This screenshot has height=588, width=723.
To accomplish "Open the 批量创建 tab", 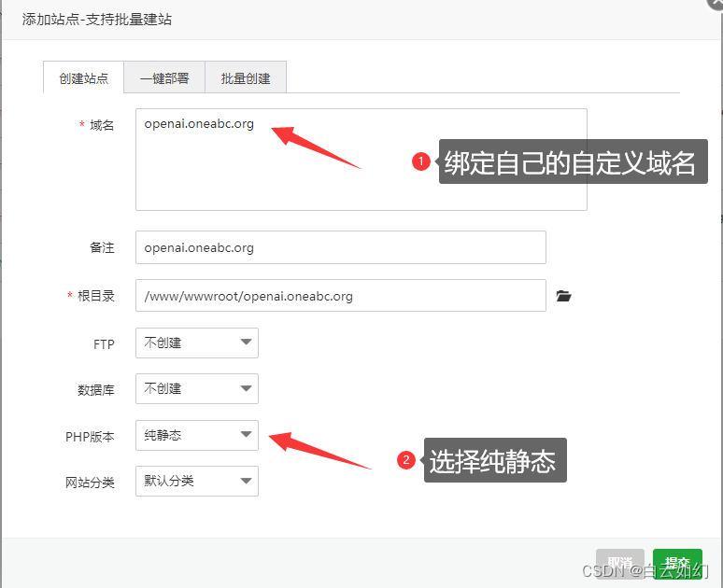I will pyautogui.click(x=246, y=77).
